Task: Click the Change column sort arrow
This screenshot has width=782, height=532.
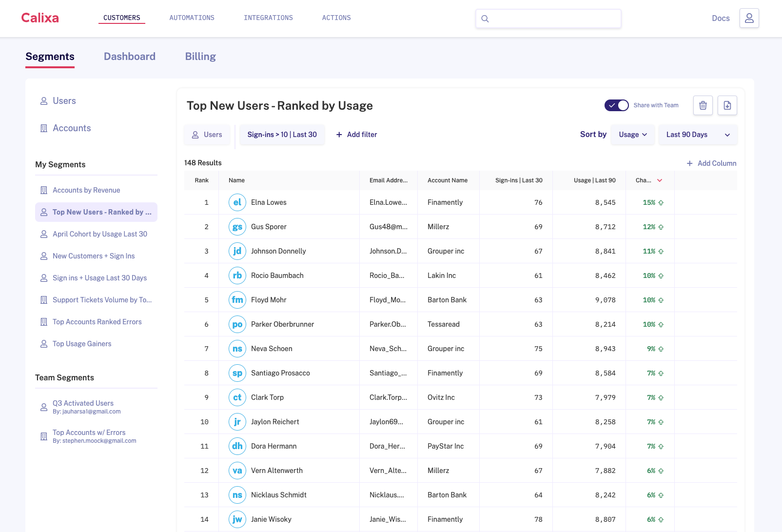Action: 660,180
